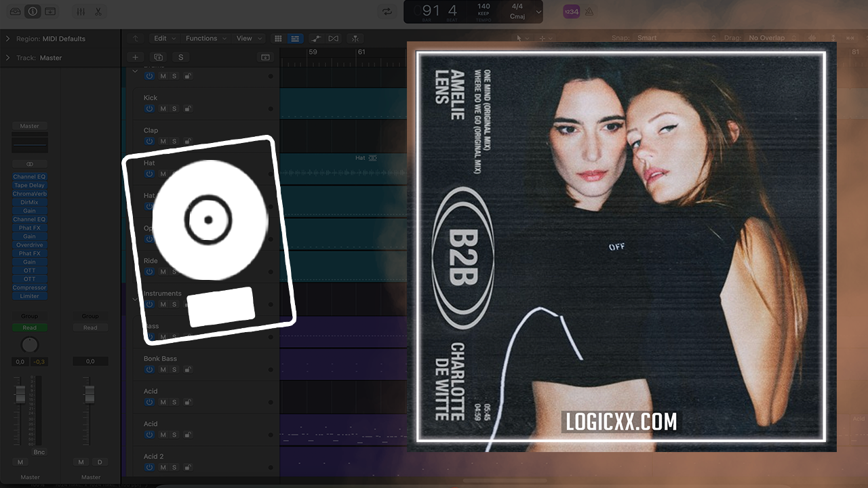Switch to grid view of tracks
This screenshot has height=488, width=868.
coord(278,39)
